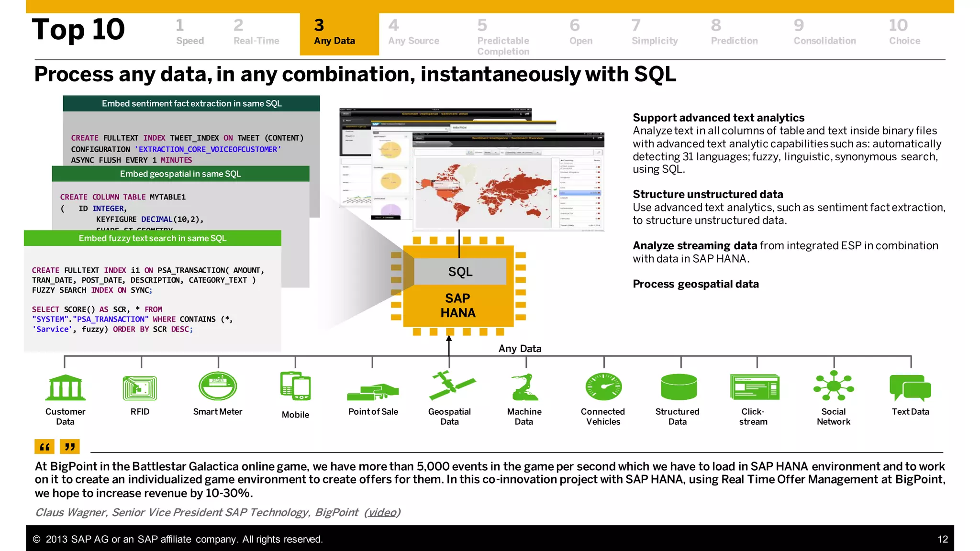Viewport: 980px width, 551px height.
Task: Click the 'CREATE COLUMN TABLE MYTABLE1' code line
Action: click(x=123, y=197)
